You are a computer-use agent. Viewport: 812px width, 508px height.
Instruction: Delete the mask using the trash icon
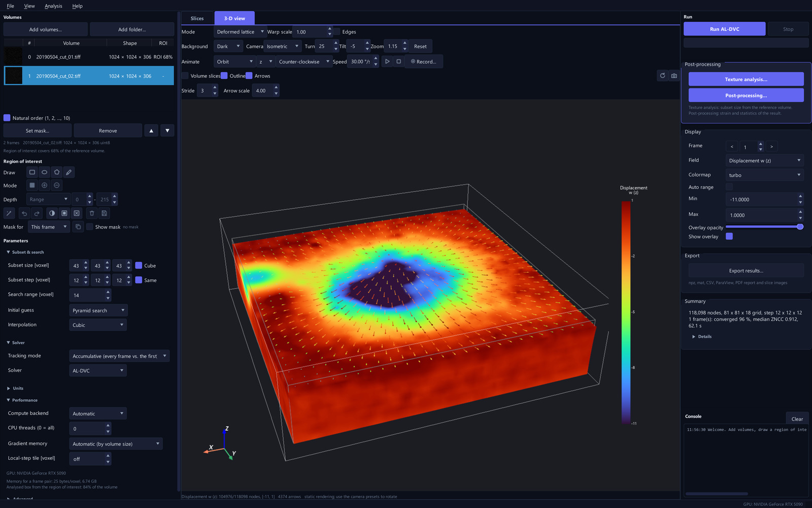coord(92,213)
